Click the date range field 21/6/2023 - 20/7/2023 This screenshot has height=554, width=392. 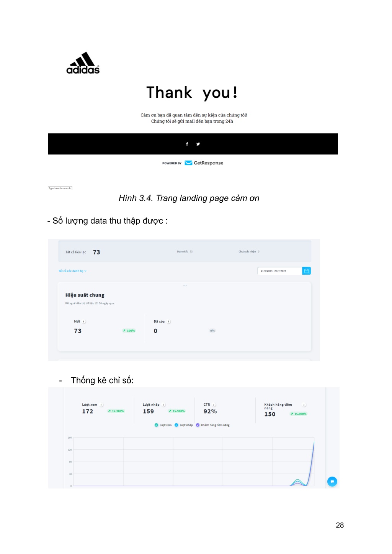(280, 271)
